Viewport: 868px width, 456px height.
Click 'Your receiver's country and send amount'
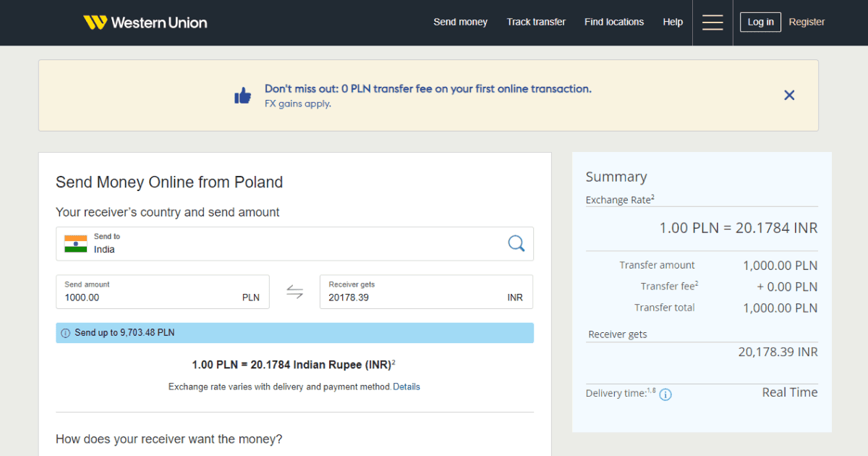click(168, 212)
